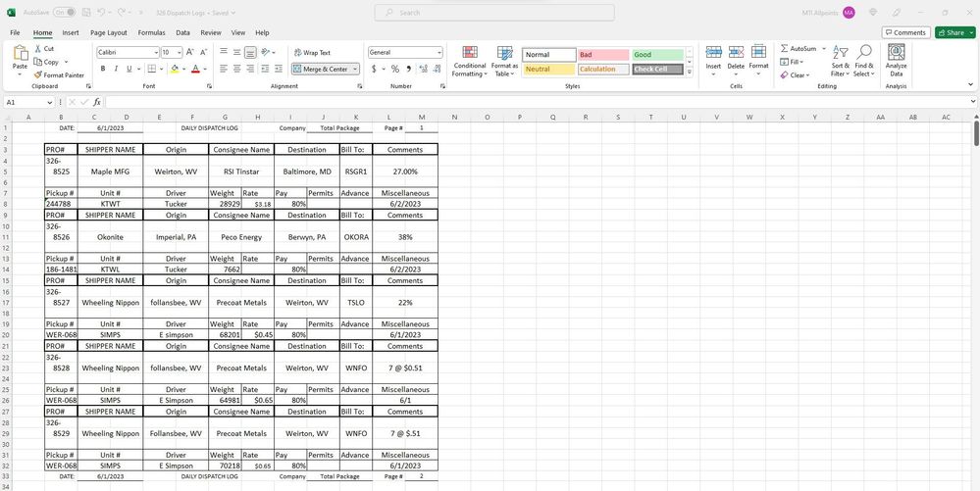Toggle Underline formatting
This screenshot has height=491, width=980.
click(x=129, y=69)
